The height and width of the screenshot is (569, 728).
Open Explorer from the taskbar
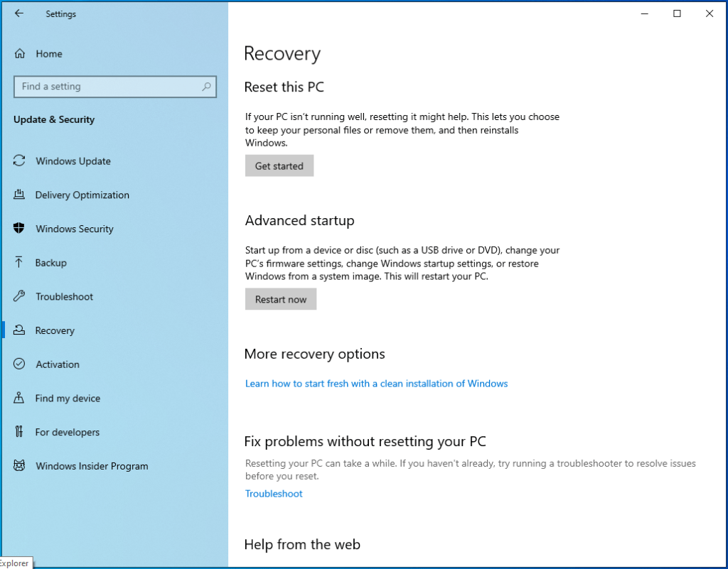(x=14, y=562)
